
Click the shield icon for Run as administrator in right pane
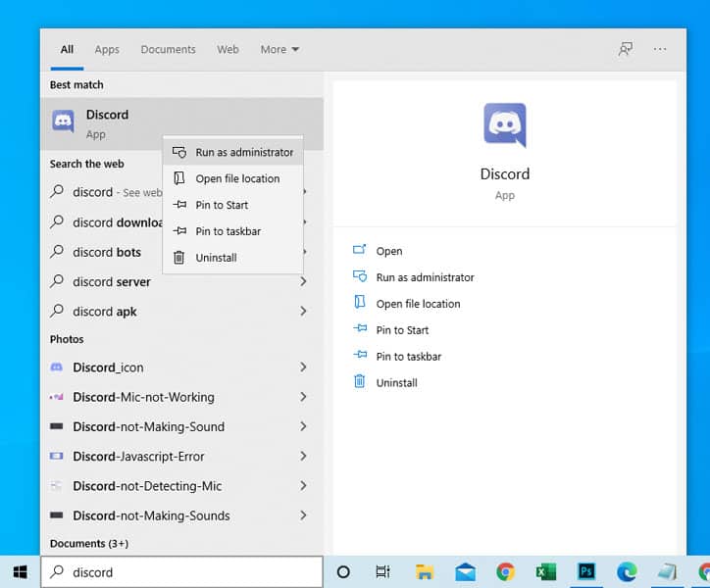pos(360,276)
